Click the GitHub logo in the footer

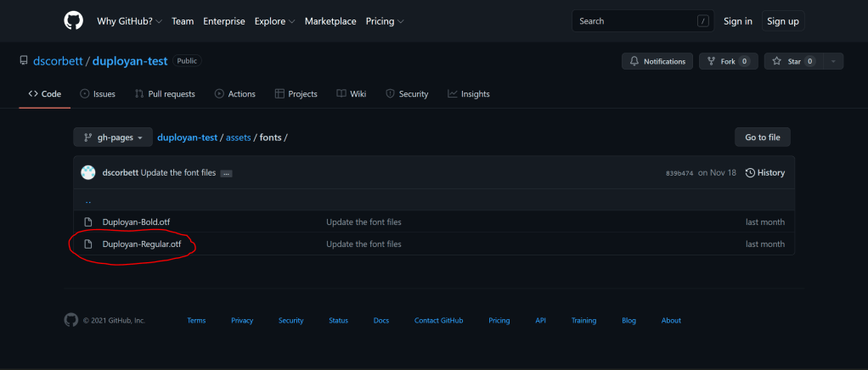tap(71, 320)
